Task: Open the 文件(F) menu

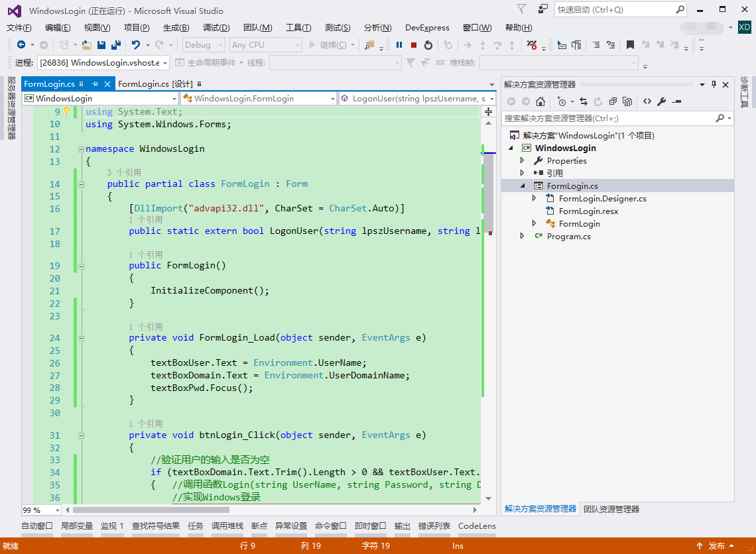Action: point(19,27)
